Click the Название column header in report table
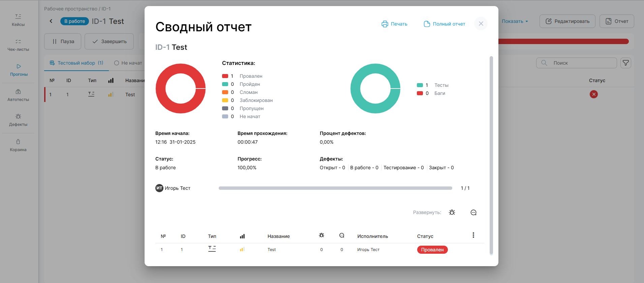644x283 pixels. (279, 236)
